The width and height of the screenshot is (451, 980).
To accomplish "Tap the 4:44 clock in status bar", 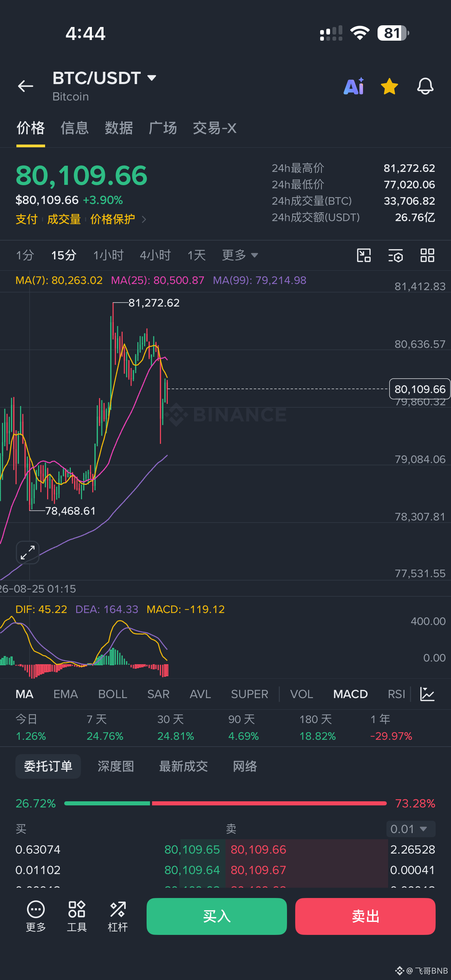I will [85, 33].
